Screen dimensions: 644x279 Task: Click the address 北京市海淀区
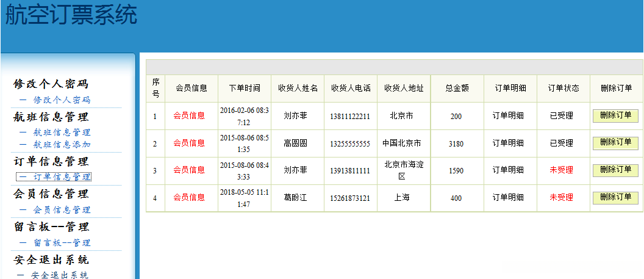point(404,170)
